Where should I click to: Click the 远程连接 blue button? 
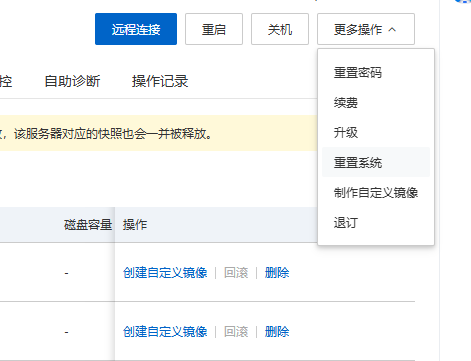(x=136, y=29)
